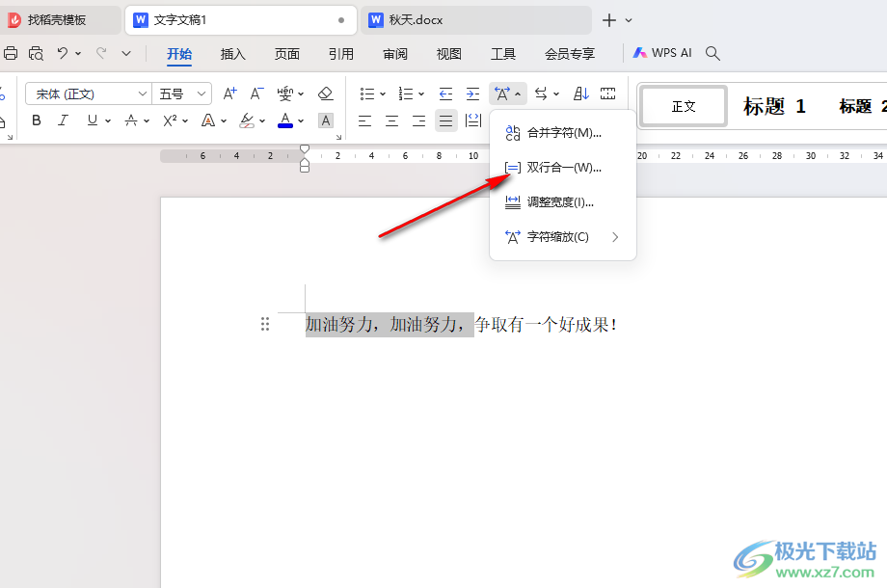Open the 引用 ribbon tab
The height and width of the screenshot is (588, 887).
[341, 54]
